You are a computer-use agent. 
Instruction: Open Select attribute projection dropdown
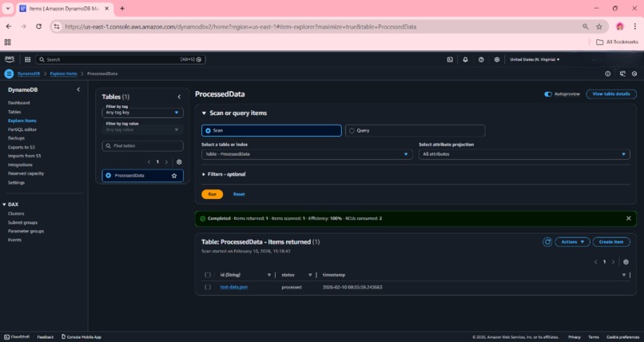tap(524, 154)
